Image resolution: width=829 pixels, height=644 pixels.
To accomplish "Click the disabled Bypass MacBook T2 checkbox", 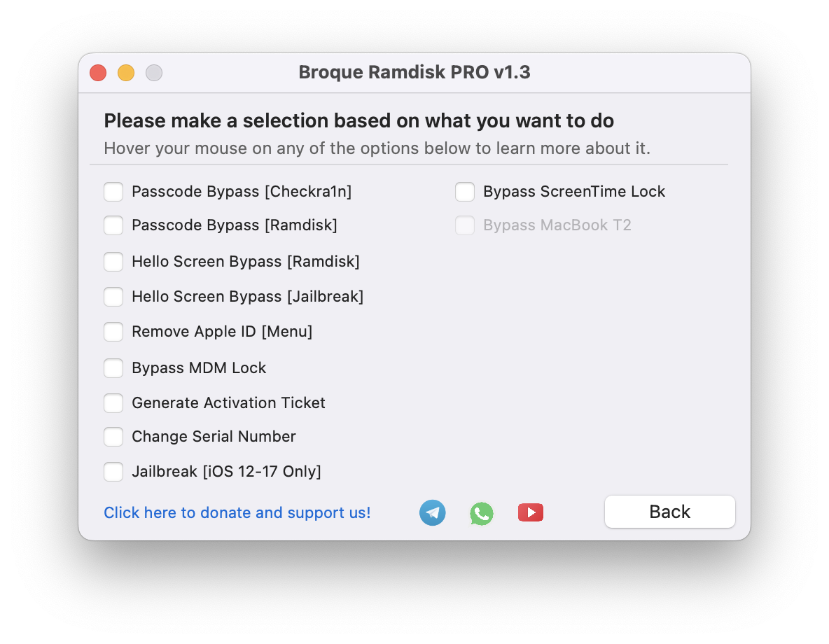I will pyautogui.click(x=465, y=225).
